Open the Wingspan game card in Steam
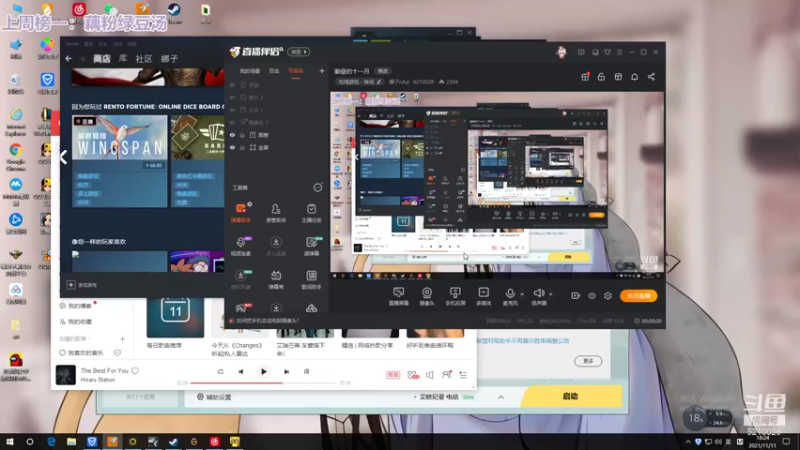This screenshot has height=450, width=800. (120, 161)
